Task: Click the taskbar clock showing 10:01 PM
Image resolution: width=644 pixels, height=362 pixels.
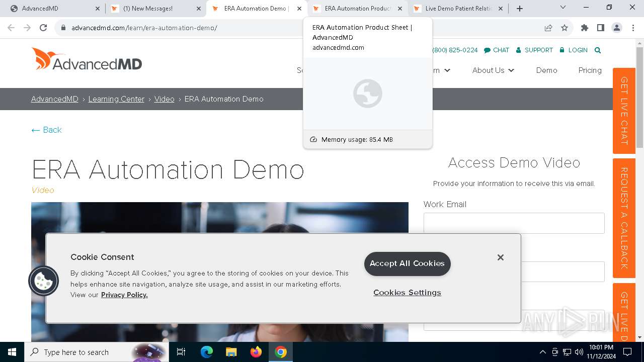Action: 601,352
